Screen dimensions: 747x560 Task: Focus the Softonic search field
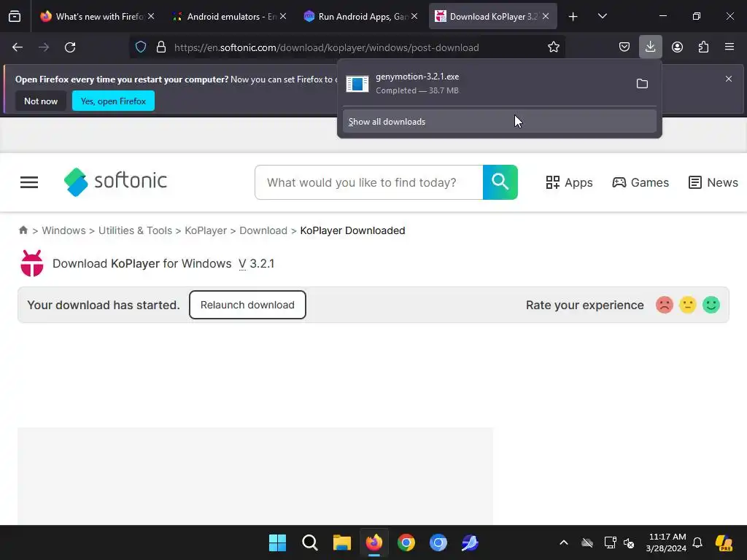click(369, 182)
